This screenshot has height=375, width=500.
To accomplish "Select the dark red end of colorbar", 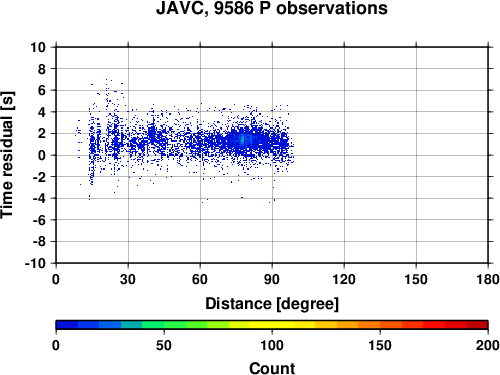I will [x=477, y=325].
